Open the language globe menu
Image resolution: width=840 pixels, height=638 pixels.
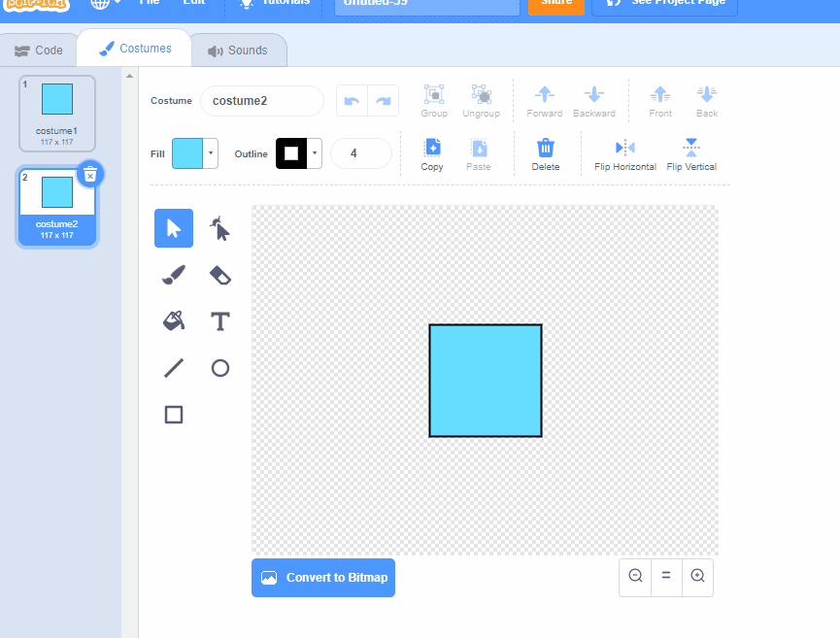point(105,3)
